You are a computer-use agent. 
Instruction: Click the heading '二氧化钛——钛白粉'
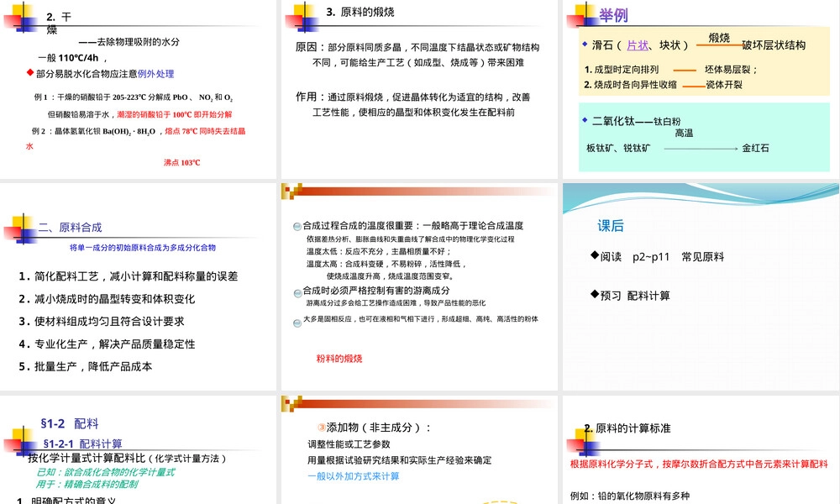[x=637, y=121]
